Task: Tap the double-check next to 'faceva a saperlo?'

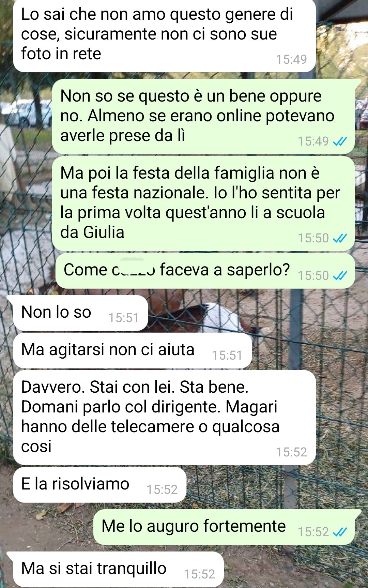Action: click(340, 275)
